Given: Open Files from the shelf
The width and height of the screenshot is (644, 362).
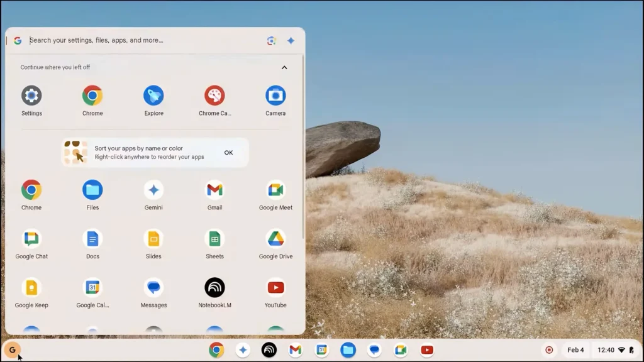Looking at the screenshot, I should point(348,350).
